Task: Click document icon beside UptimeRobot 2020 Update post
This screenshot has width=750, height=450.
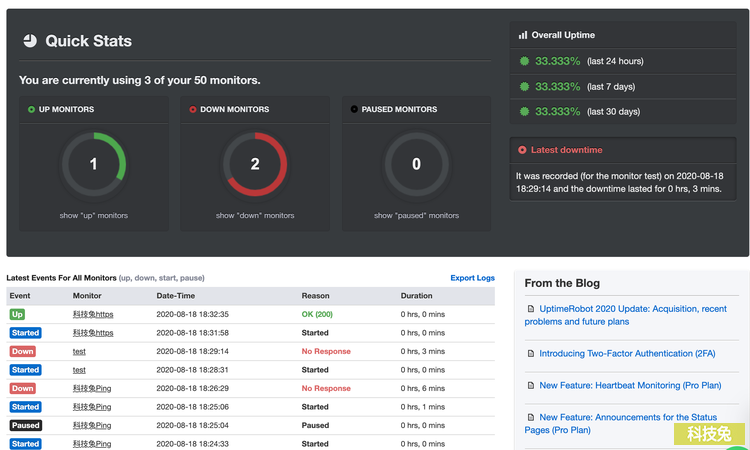Action: [530, 309]
